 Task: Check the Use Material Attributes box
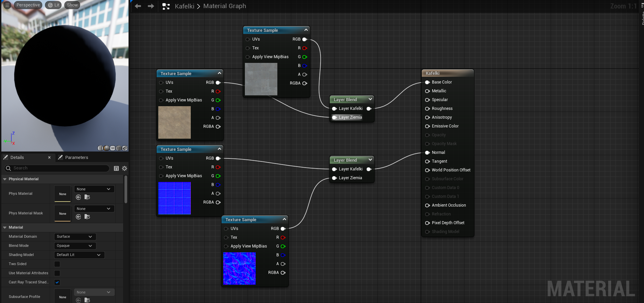[x=57, y=273]
